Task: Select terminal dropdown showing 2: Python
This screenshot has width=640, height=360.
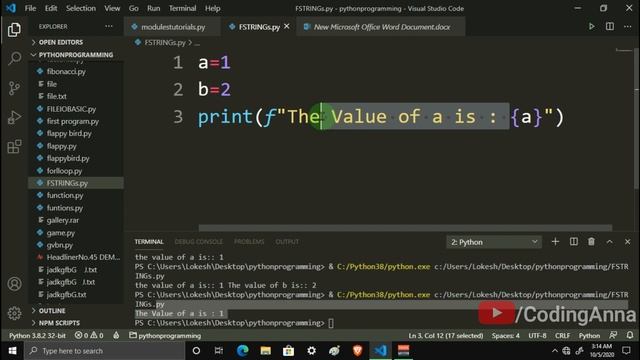Action: pos(494,242)
